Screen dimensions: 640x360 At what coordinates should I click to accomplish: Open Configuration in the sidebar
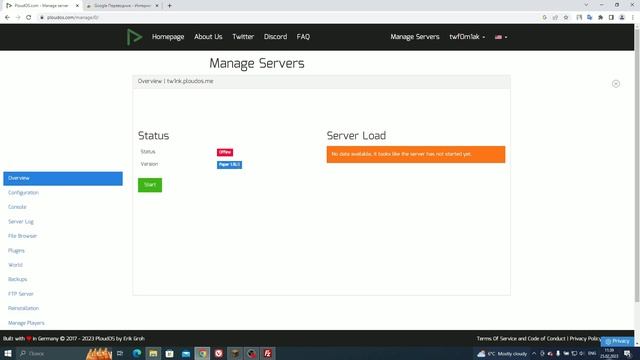click(23, 193)
